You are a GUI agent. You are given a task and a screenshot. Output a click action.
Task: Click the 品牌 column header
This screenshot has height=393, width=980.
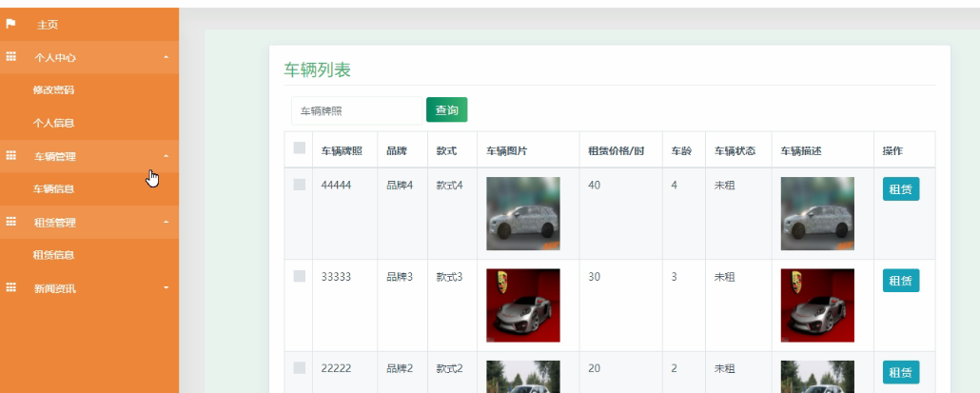click(396, 151)
